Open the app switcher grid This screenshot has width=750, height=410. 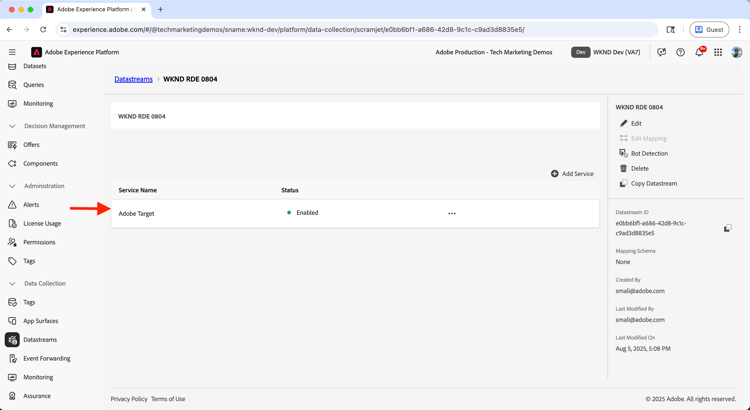click(718, 52)
